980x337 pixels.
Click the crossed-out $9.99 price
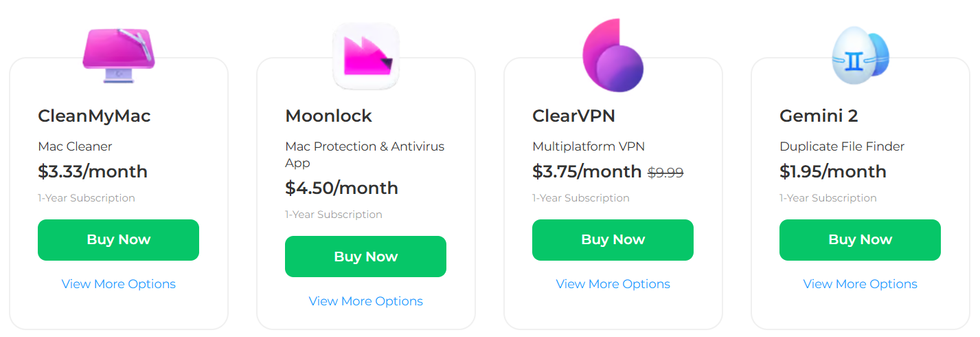pyautogui.click(x=665, y=173)
